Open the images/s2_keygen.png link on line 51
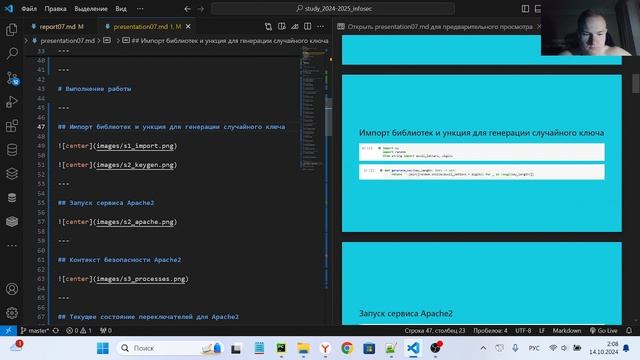 [x=135, y=165]
